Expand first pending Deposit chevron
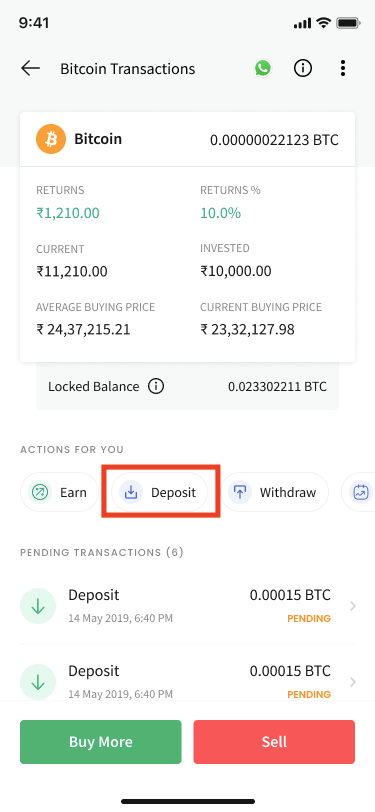This screenshot has width=375, height=812. tap(353, 606)
